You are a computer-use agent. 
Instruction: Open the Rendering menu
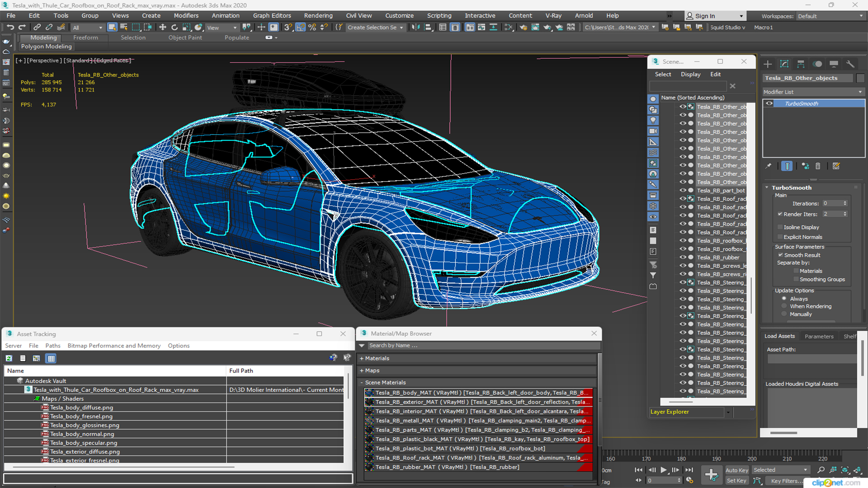[318, 15]
